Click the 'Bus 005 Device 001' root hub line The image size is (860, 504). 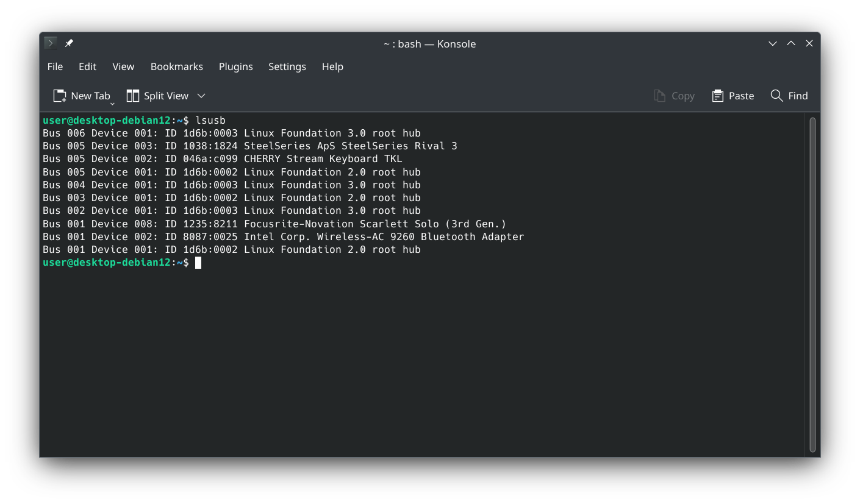tap(232, 172)
